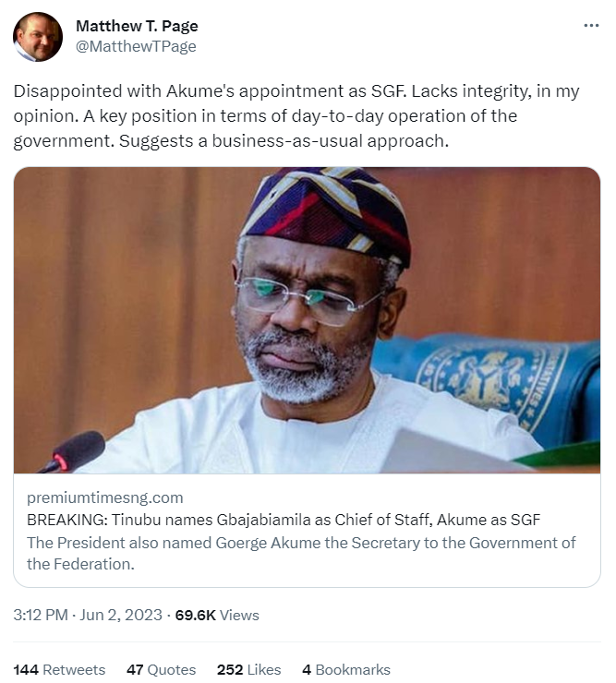Screen dimensions: 616x683
Task: Show the 144 Retweets list
Action: pos(59,669)
